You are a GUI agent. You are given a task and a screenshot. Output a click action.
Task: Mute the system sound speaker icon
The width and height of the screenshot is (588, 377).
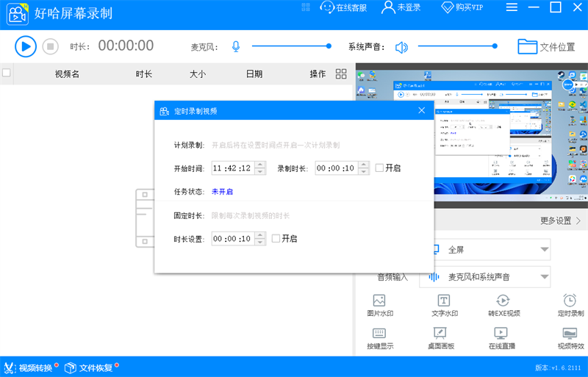pos(401,47)
